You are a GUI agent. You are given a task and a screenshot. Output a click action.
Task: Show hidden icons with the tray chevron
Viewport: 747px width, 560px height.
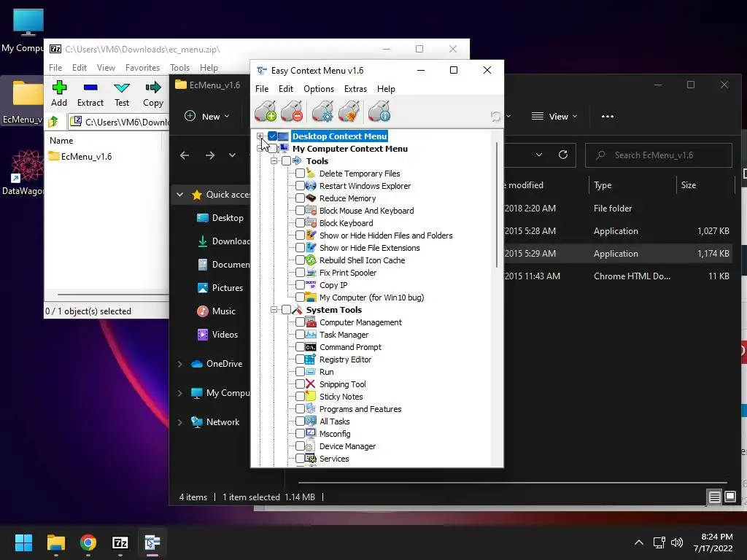[639, 542]
